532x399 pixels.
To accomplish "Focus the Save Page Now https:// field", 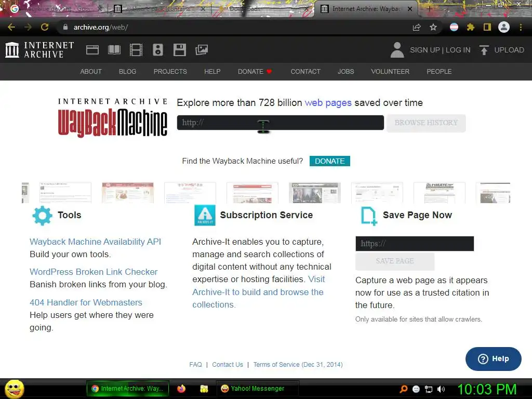I will (415, 244).
